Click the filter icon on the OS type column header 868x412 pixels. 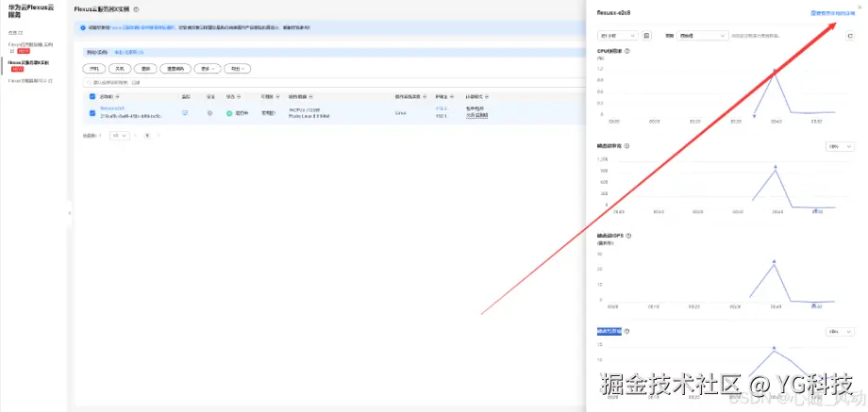(425, 97)
